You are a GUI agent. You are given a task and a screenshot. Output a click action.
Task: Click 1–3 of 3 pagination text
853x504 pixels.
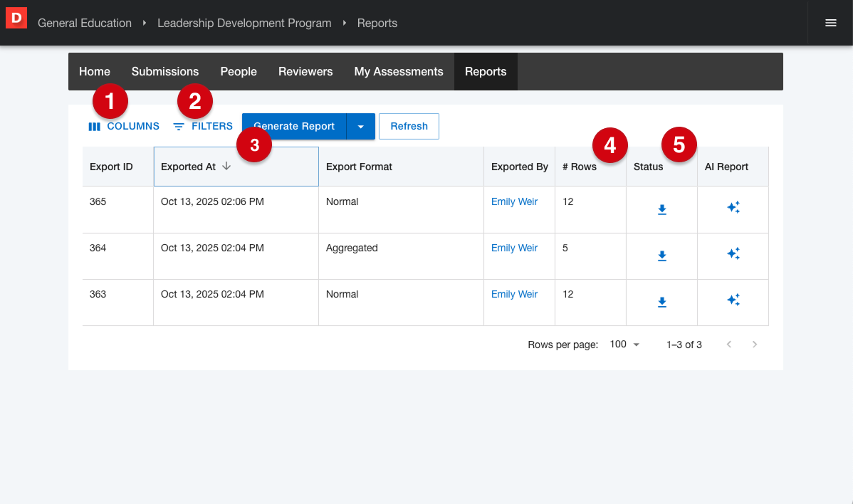tap(684, 345)
